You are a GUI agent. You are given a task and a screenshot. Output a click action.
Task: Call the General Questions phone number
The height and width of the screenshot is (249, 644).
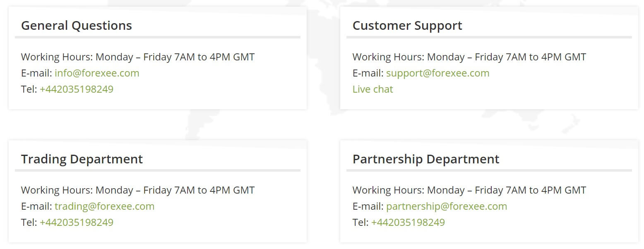coord(77,89)
